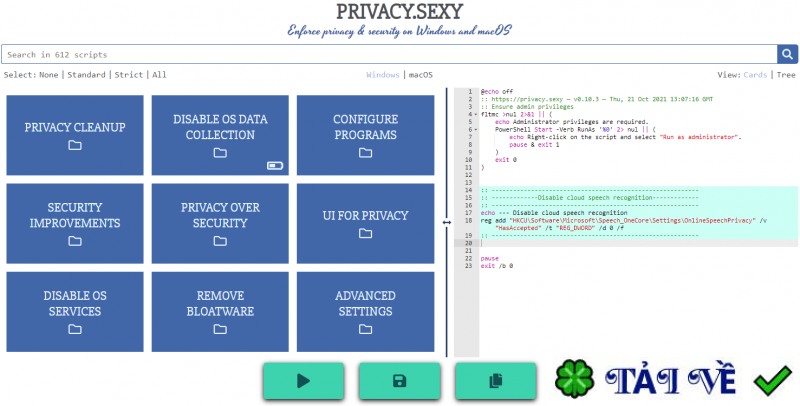800x406 pixels.
Task: Click folder icon under UI For Privacy
Action: (365, 234)
